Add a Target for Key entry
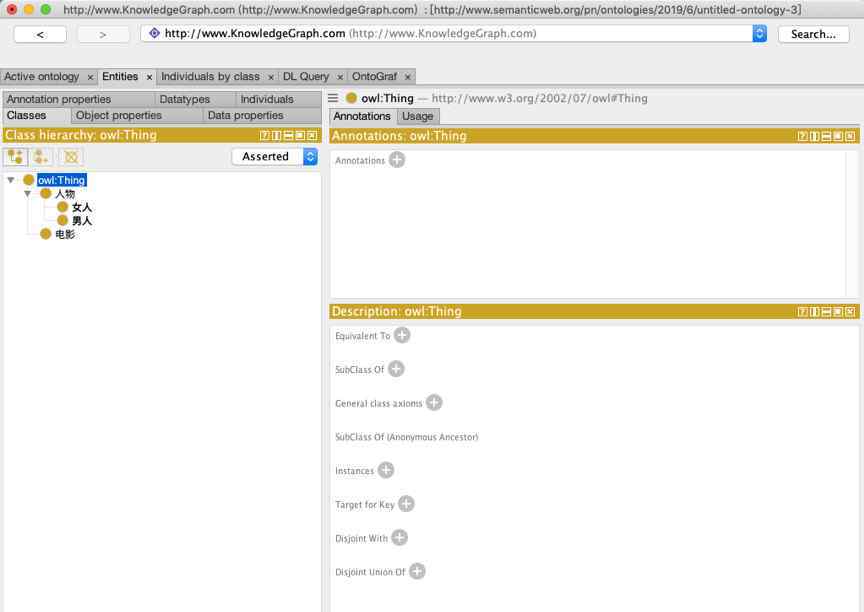The height and width of the screenshot is (612, 864). tap(406, 503)
